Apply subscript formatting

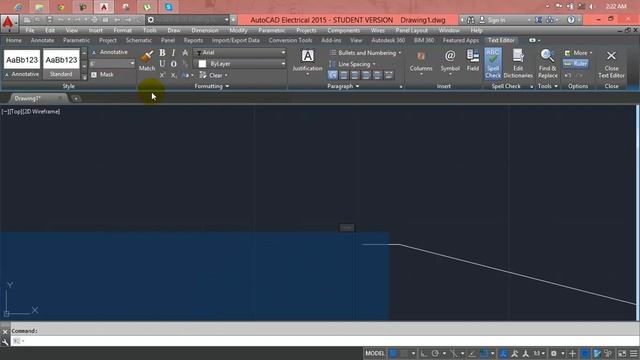point(173,75)
